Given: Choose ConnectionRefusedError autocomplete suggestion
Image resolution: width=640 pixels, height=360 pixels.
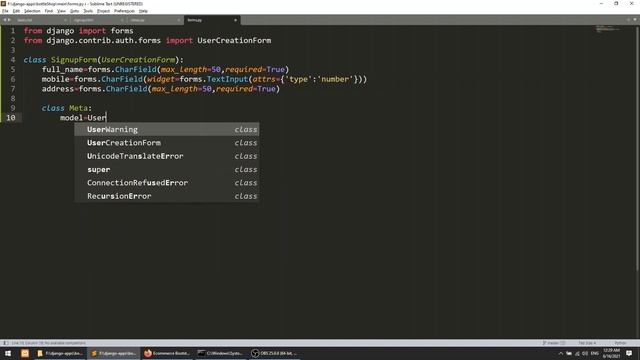Looking at the screenshot, I should [167, 183].
